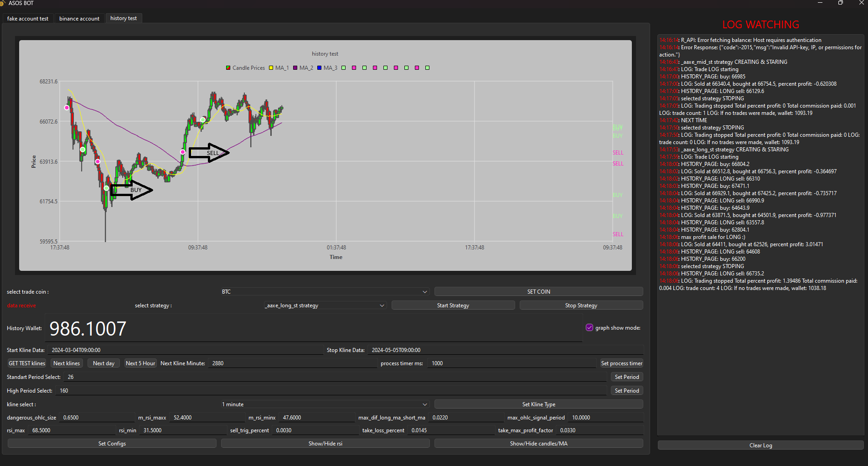Click the Next klines button
The image size is (868, 466).
pyautogui.click(x=67, y=363)
